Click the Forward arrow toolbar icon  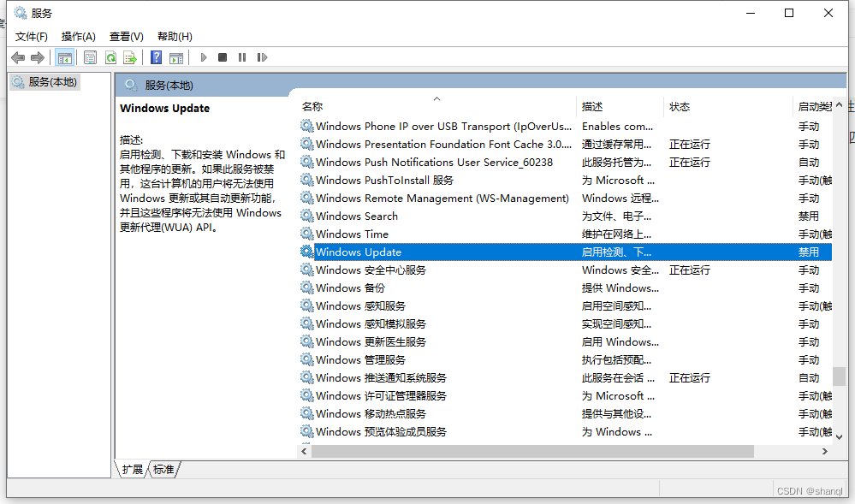point(38,57)
